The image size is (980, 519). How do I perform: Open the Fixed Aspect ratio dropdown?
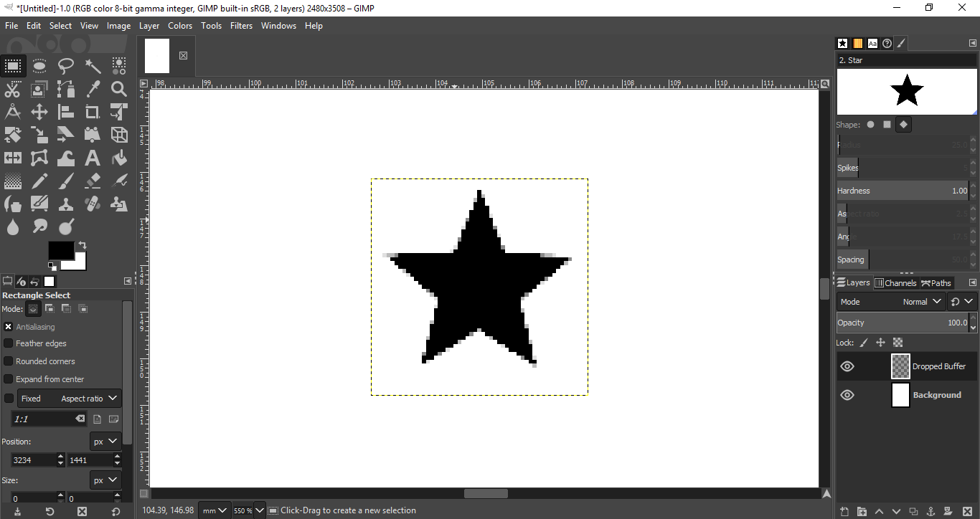(70, 398)
